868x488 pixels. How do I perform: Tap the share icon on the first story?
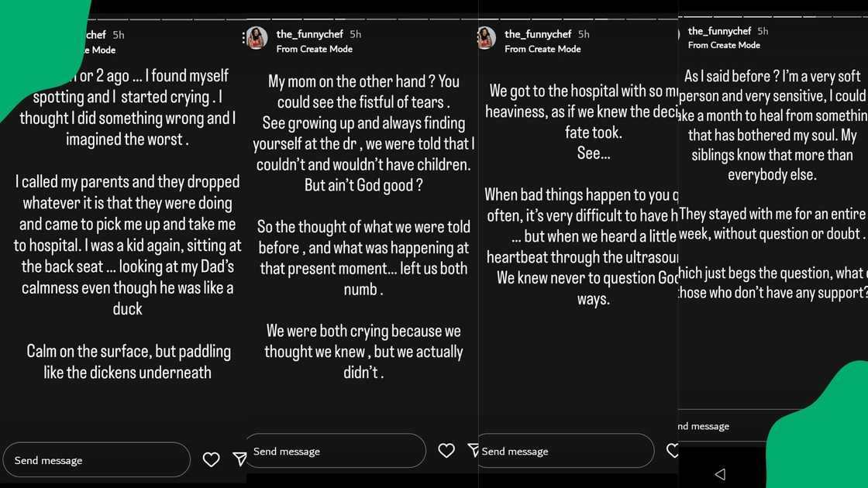[x=240, y=459]
